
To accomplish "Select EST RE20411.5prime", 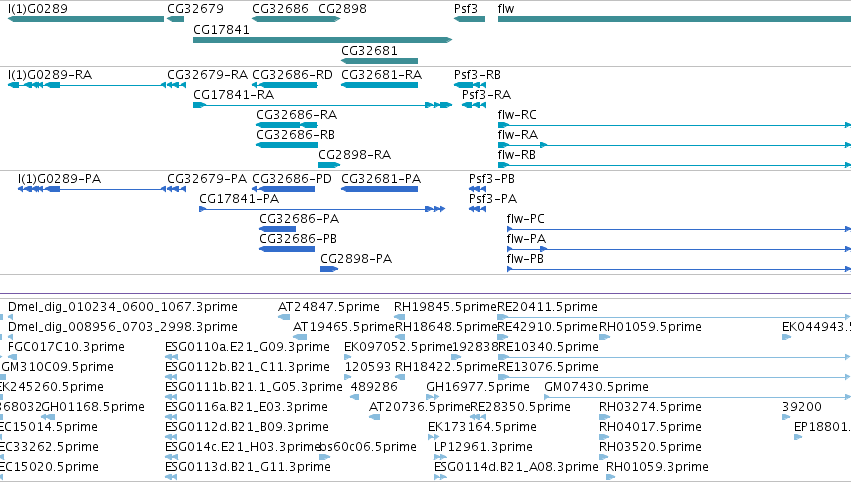I will pos(674,317).
